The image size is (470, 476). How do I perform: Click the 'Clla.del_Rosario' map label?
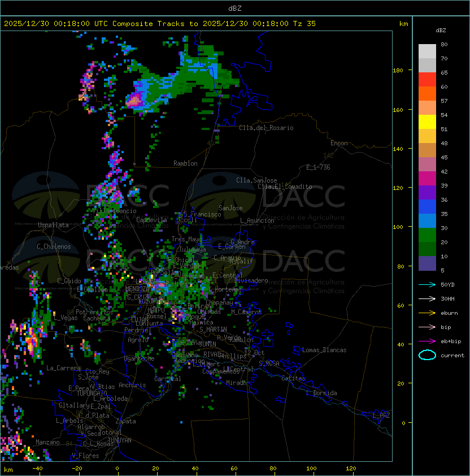pyautogui.click(x=266, y=128)
